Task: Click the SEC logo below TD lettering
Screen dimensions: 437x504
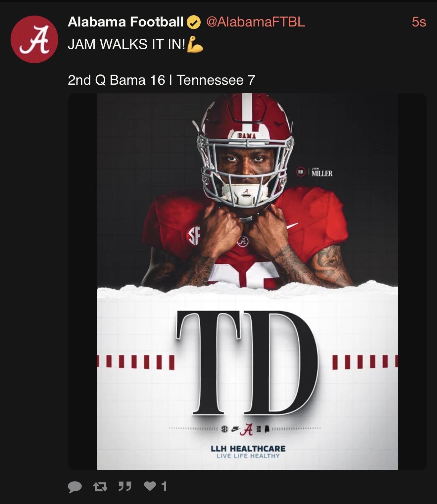Action: point(224,429)
